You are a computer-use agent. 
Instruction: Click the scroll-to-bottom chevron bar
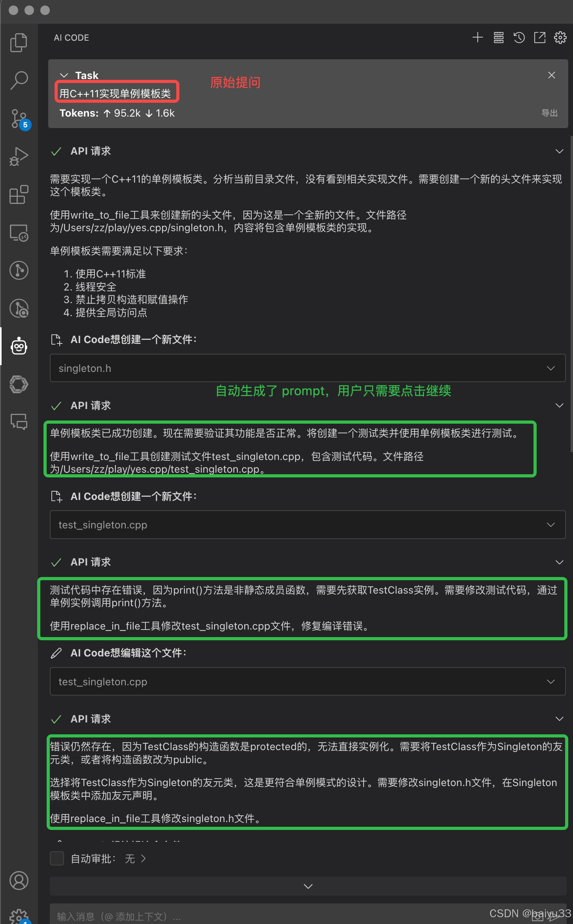pos(308,886)
